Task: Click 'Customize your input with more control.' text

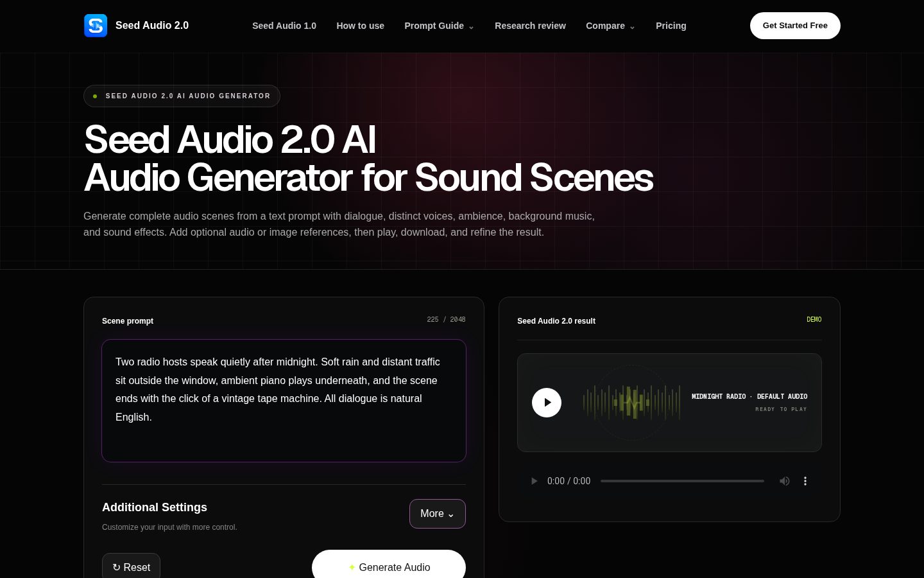Action: (169, 527)
